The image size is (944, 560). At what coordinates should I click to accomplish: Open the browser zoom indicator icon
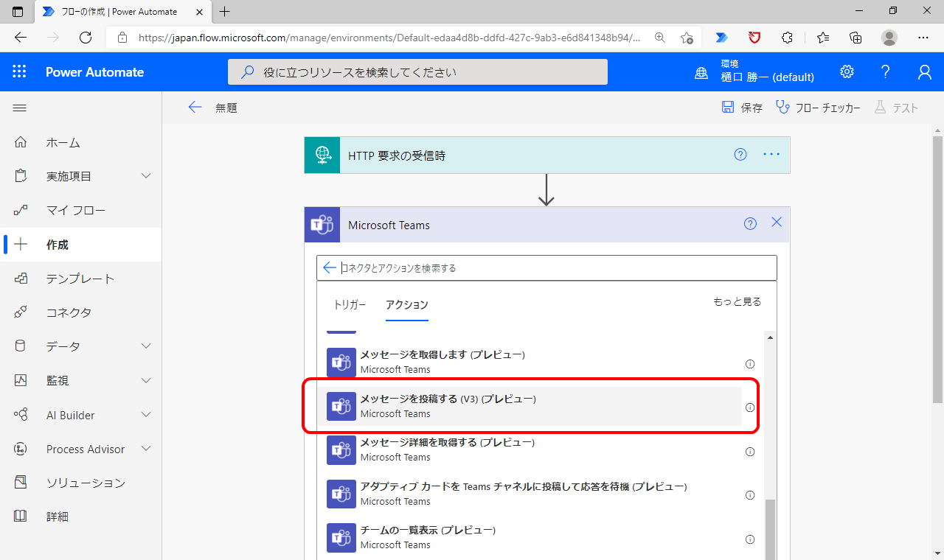pyautogui.click(x=660, y=38)
